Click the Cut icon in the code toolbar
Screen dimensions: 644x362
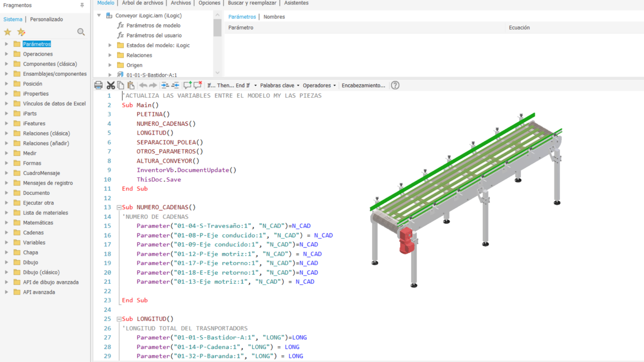tap(111, 85)
